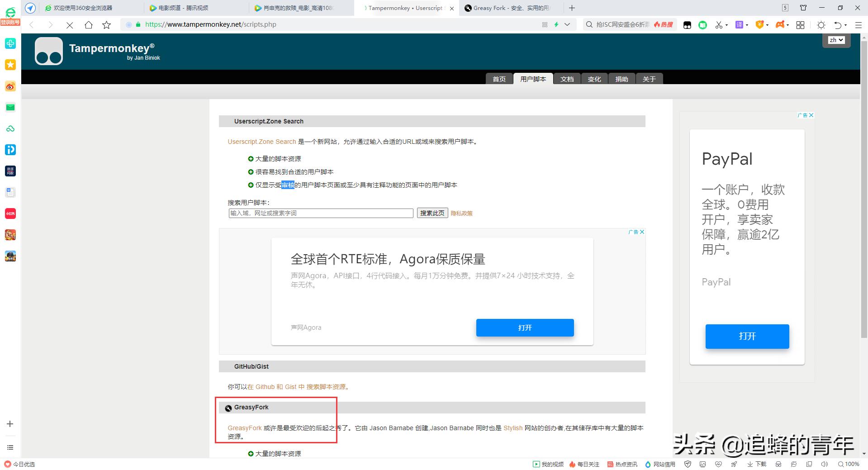
Task: Open the screenshot scissors tool in the toolbar
Action: click(x=719, y=25)
